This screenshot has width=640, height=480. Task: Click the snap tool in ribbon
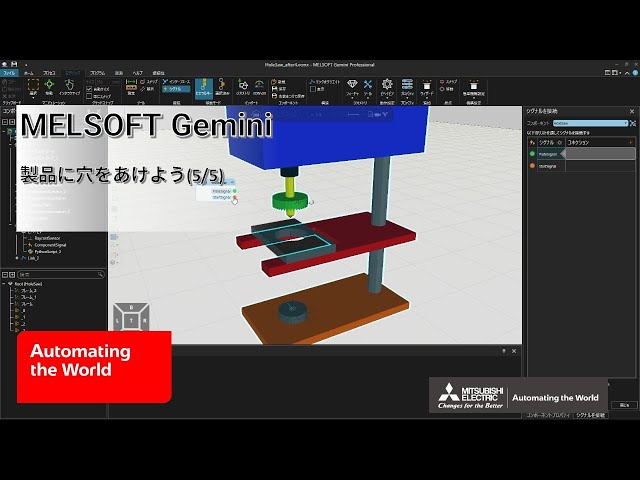[x=149, y=82]
